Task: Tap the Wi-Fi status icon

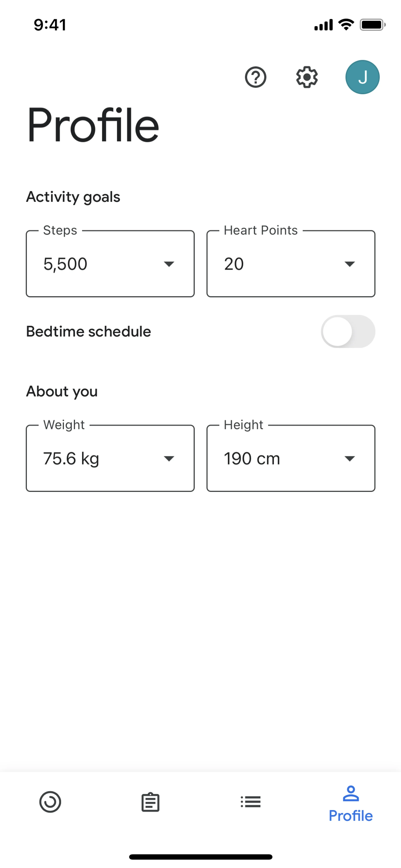Action: point(346,25)
